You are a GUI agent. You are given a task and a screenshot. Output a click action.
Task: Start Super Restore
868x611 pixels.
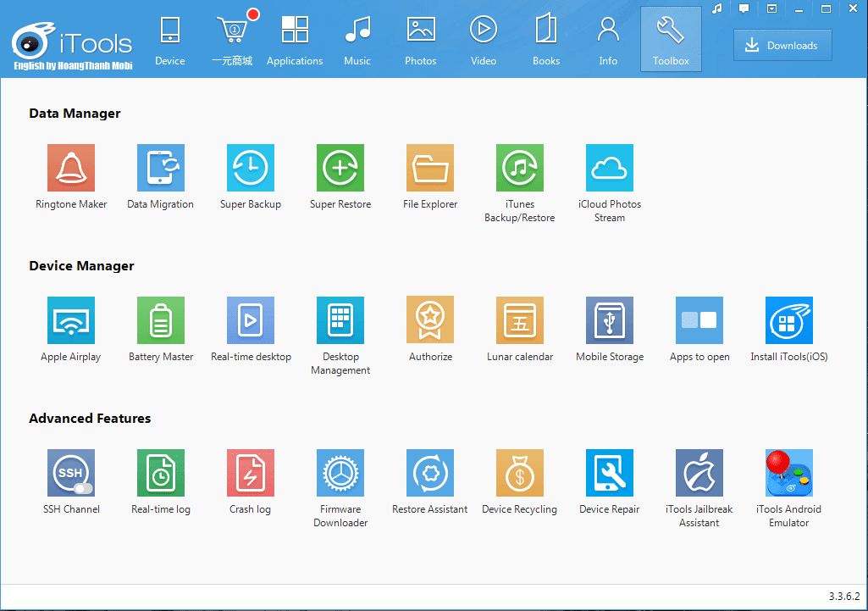340,168
